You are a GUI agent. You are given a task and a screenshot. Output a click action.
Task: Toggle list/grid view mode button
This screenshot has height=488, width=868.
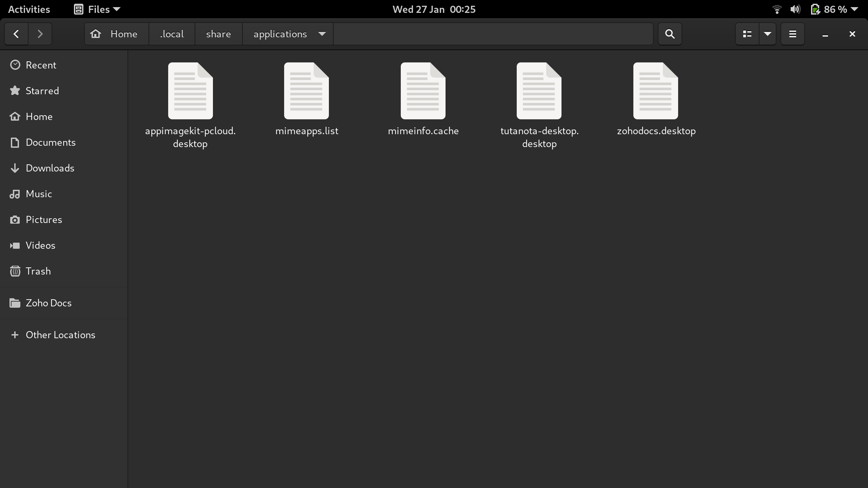pyautogui.click(x=747, y=34)
